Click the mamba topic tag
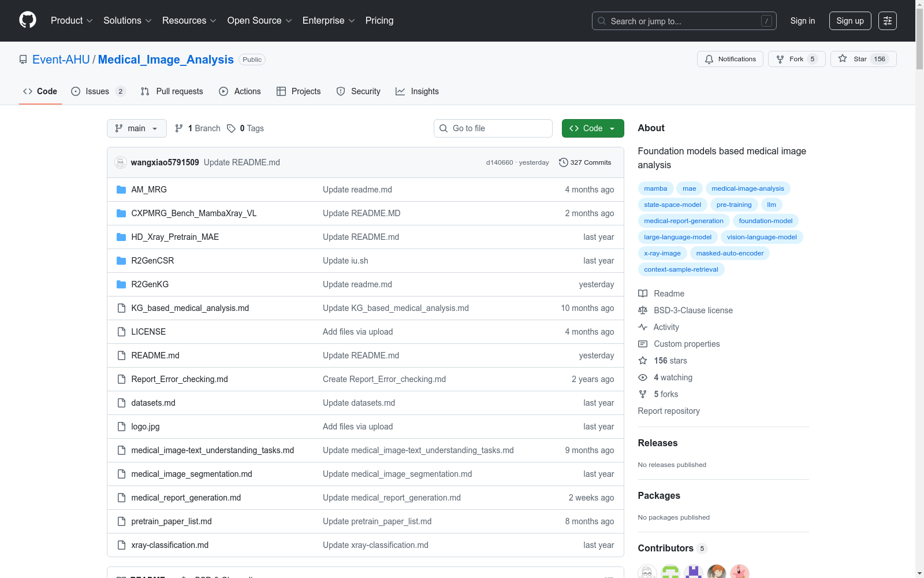This screenshot has height=578, width=924. 655,188
